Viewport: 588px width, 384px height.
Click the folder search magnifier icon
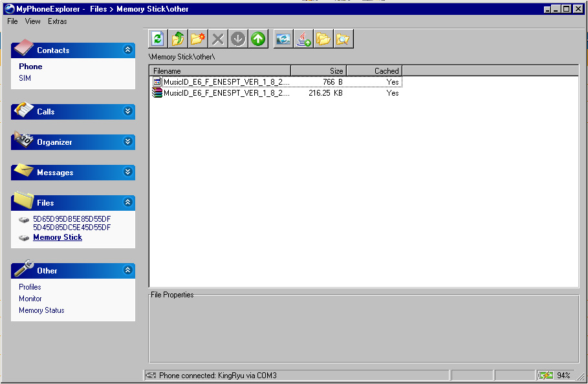click(343, 39)
